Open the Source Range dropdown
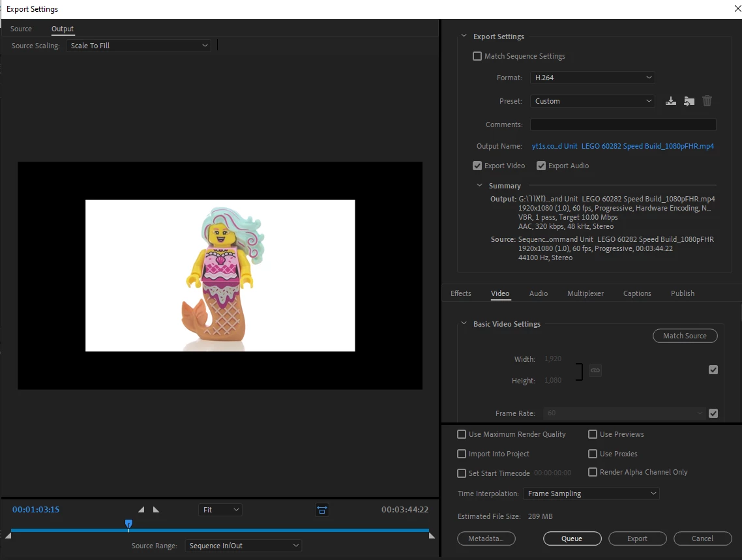This screenshot has height=560, width=742. pyautogui.click(x=243, y=546)
